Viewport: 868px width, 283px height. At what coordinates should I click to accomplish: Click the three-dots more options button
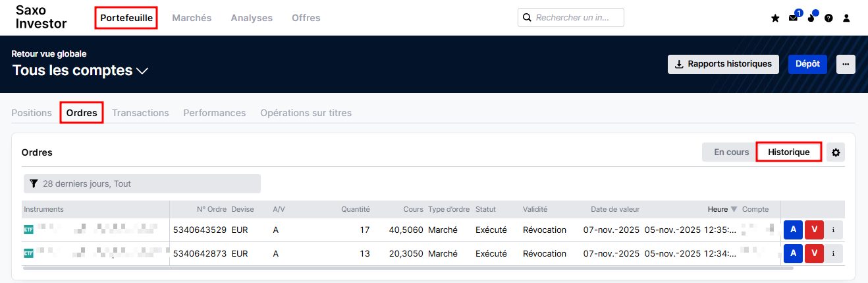coord(846,64)
